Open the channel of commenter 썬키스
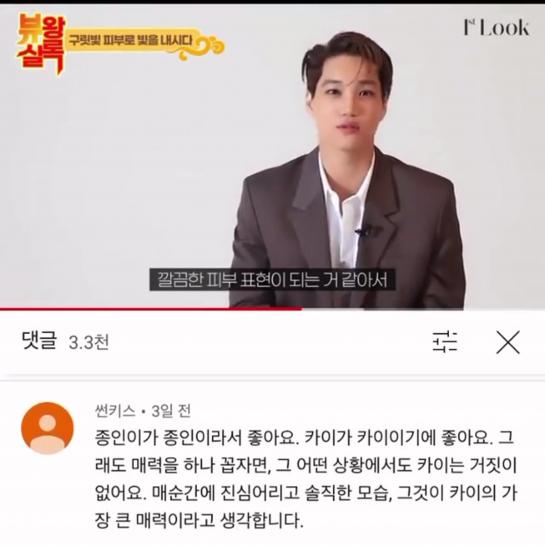The image size is (545, 545). pos(115,411)
